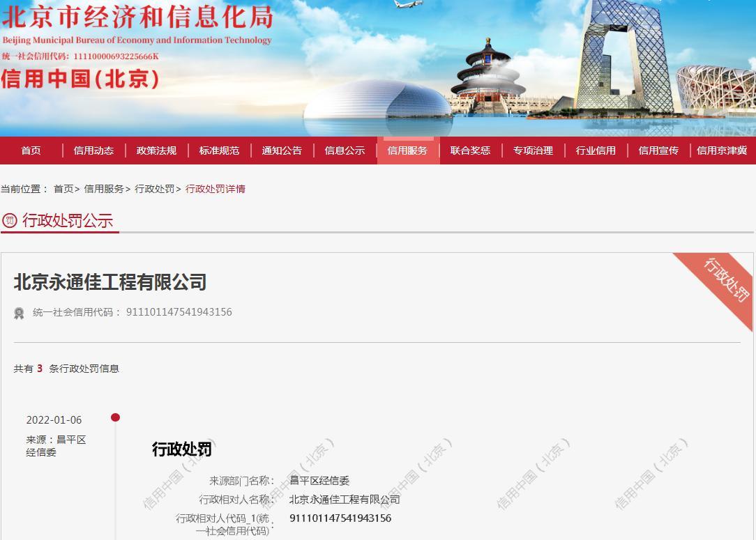Click 信息公示 in the navigation bar

(x=345, y=151)
